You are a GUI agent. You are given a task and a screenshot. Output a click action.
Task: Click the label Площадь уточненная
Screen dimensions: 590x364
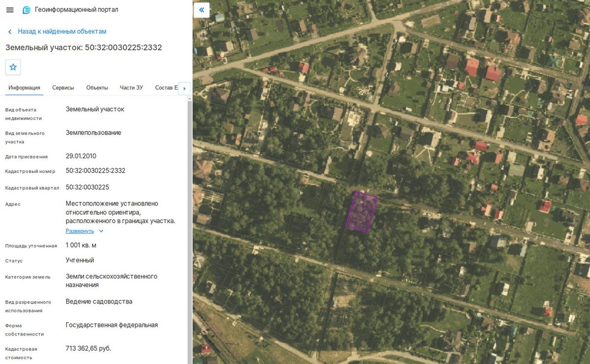pyautogui.click(x=31, y=246)
